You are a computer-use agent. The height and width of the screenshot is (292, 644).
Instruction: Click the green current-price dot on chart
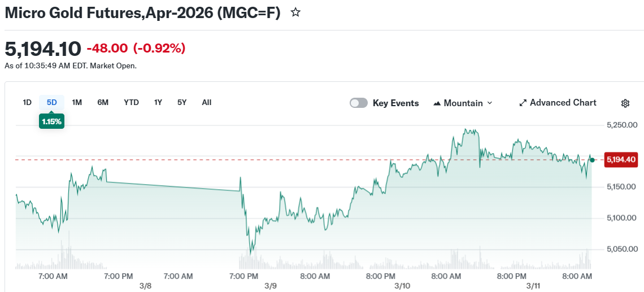(592, 160)
